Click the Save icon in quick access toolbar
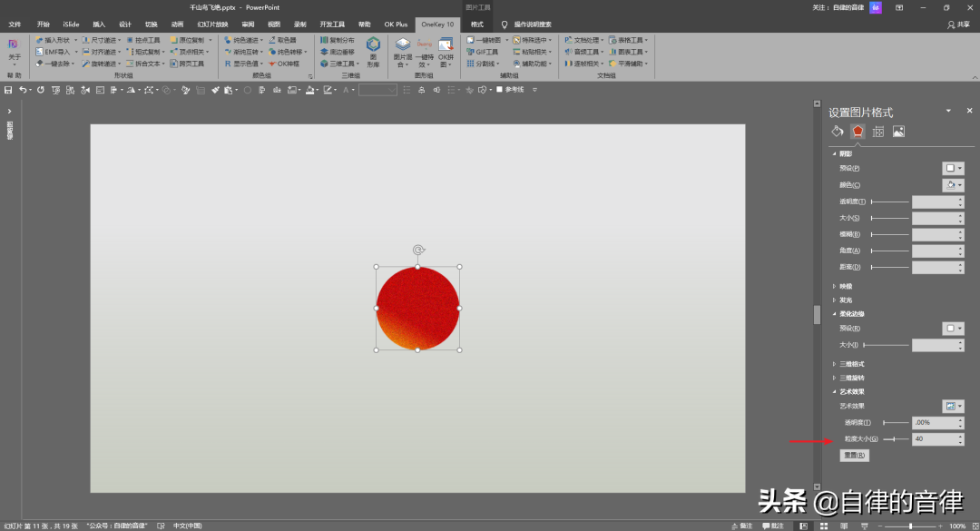 pyautogui.click(x=8, y=90)
